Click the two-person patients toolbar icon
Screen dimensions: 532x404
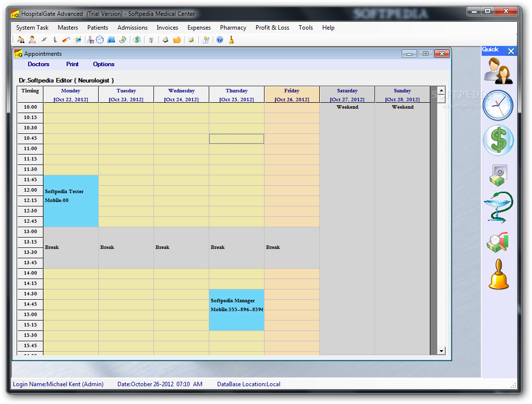tap(21, 40)
